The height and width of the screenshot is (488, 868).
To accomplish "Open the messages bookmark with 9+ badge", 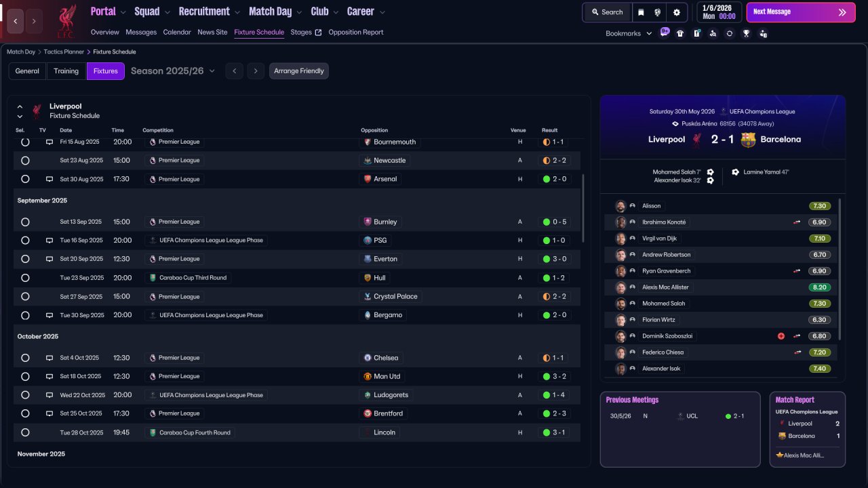I will (x=664, y=33).
